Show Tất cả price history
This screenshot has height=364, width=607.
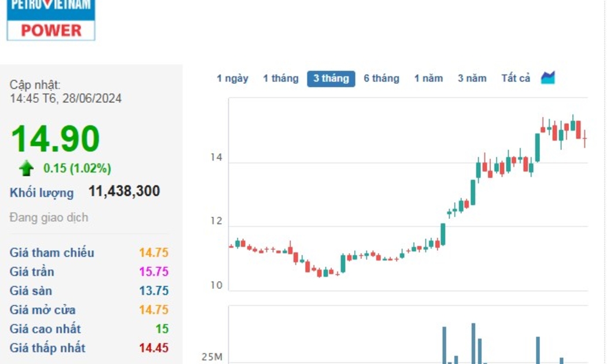515,79
